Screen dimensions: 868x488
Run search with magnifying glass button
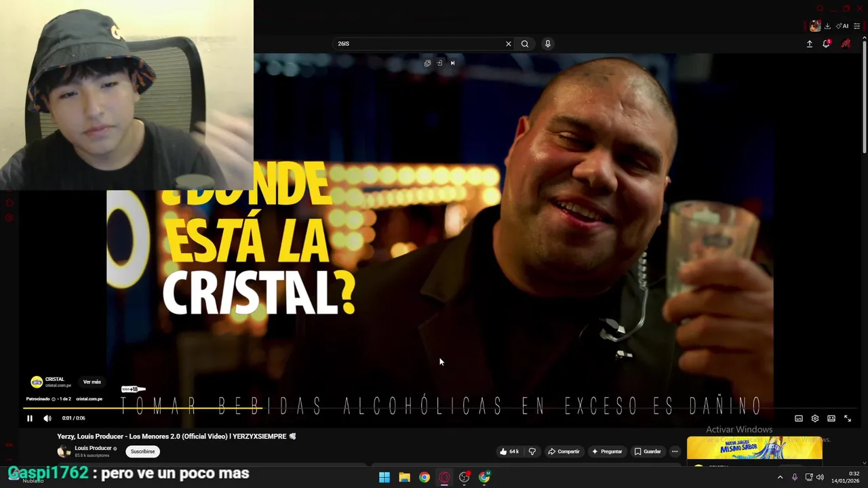[x=525, y=43]
